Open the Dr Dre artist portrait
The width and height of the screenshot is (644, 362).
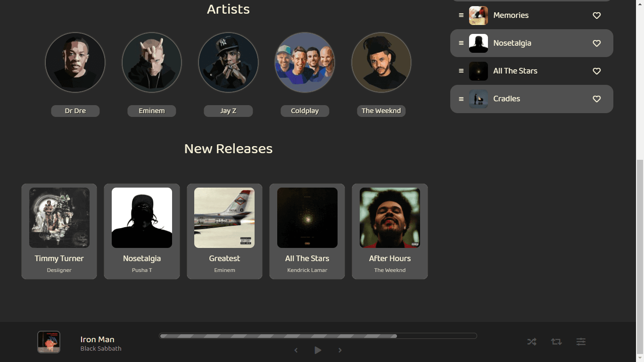(x=75, y=62)
